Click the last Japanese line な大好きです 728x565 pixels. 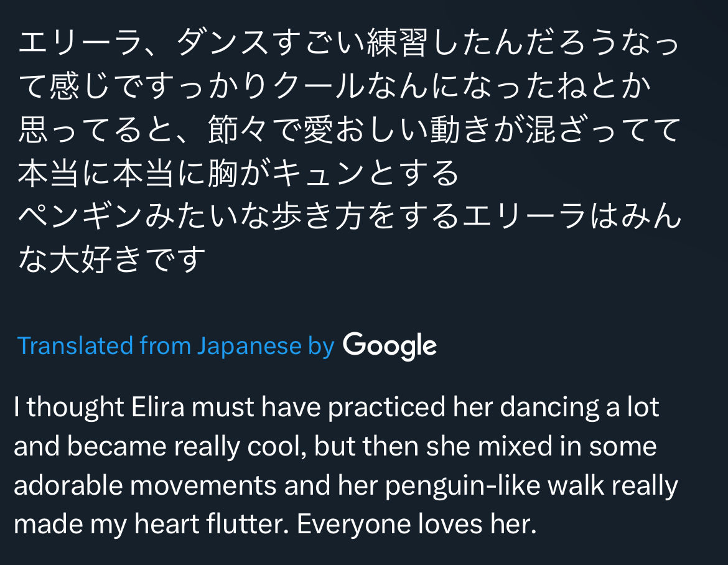coord(112,259)
